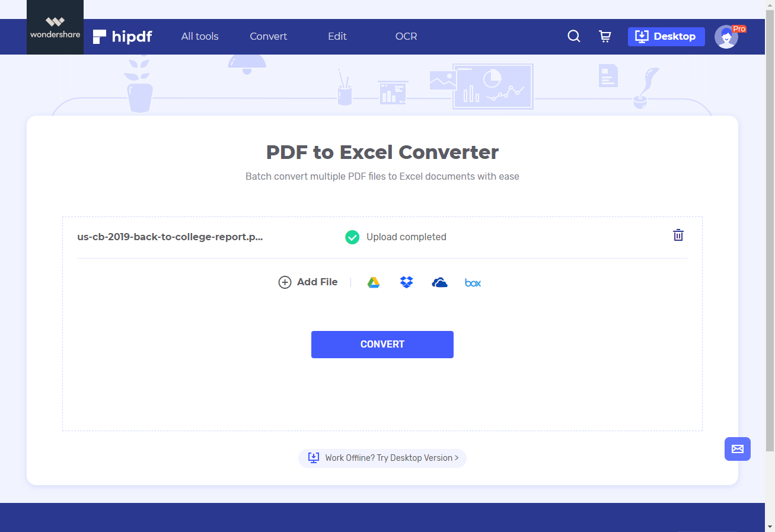Open the hipdf home logo
The height and width of the screenshot is (532, 775).
pyautogui.click(x=123, y=37)
